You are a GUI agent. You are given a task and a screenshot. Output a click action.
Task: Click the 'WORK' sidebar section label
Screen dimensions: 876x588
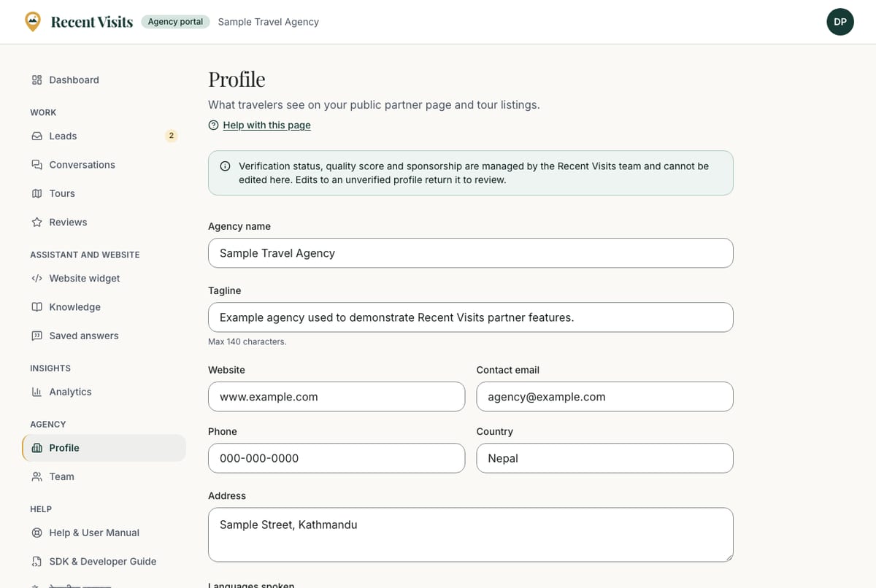(43, 112)
